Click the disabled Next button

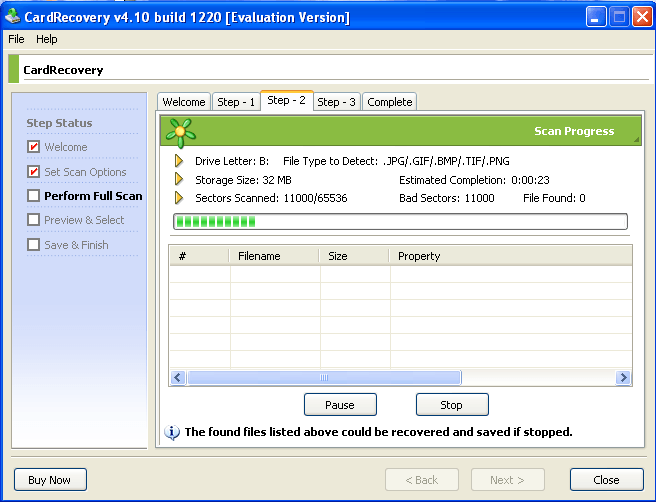point(507,479)
